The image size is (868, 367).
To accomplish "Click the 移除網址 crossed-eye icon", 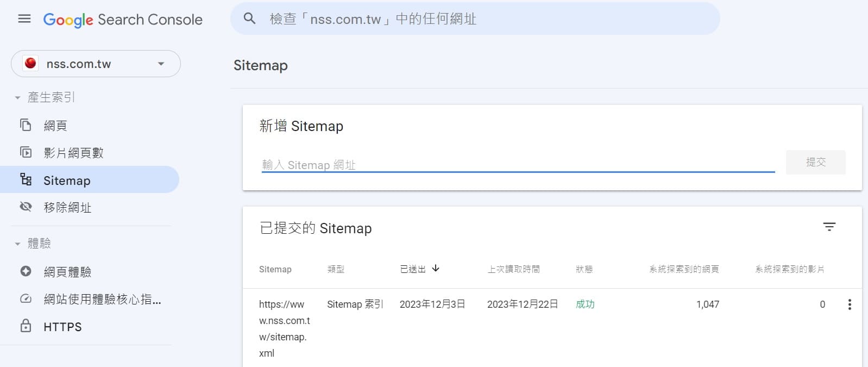I will click(x=26, y=207).
